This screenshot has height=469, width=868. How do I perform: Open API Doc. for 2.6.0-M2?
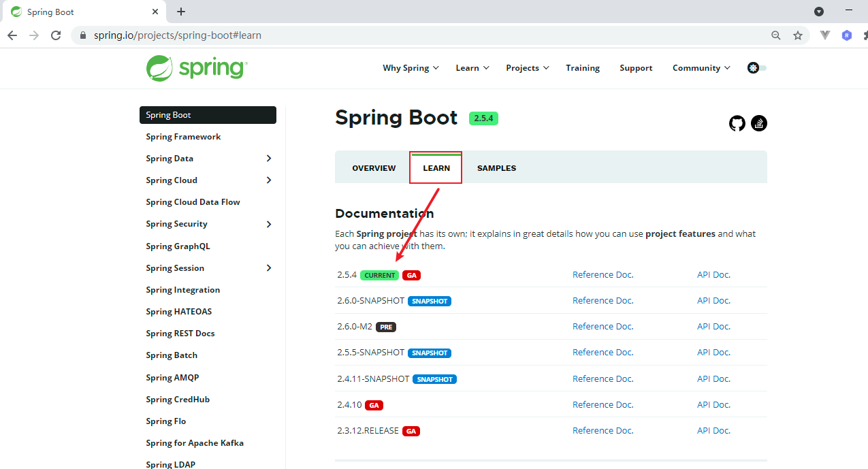[x=713, y=327]
